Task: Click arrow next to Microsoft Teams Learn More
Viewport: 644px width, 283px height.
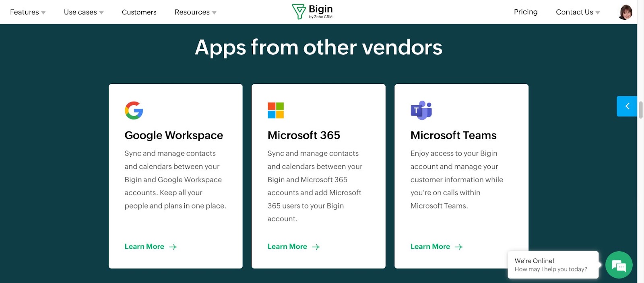Action: click(x=459, y=247)
